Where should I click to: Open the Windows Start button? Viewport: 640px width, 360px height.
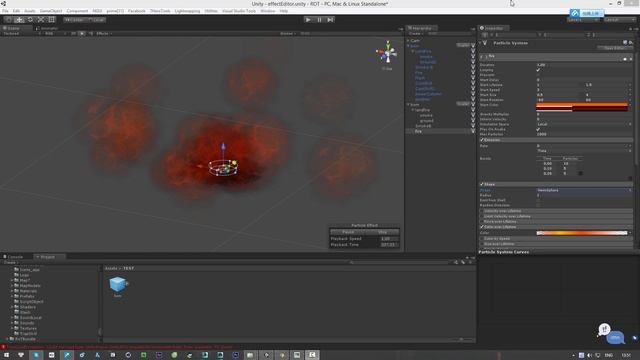pos(6,355)
